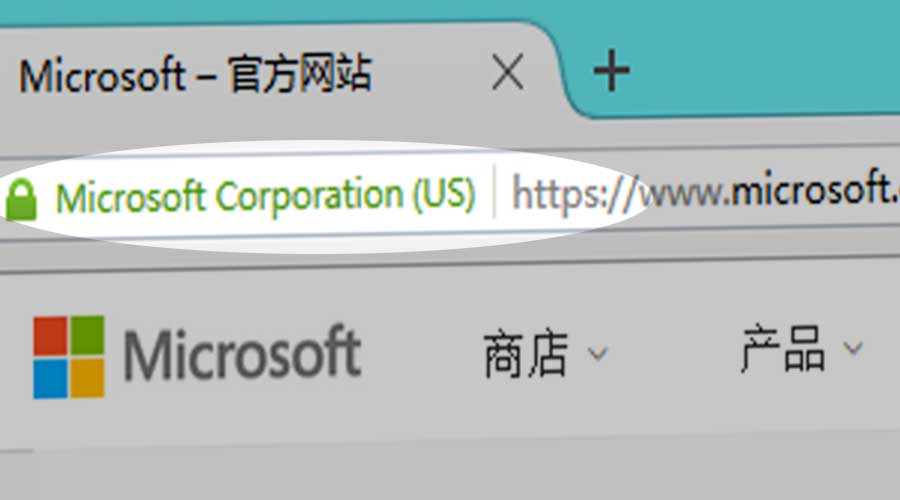
Task: Click the red square of Microsoft logo
Action: (x=50, y=336)
